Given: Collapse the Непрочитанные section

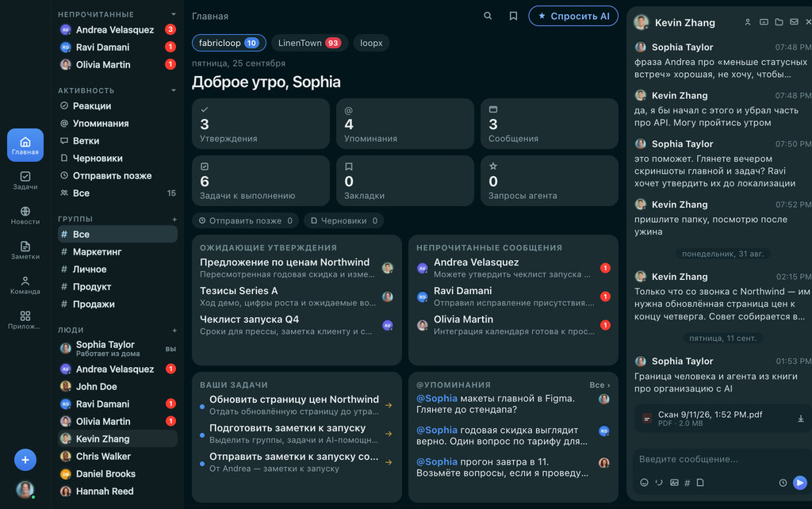Looking at the screenshot, I should pos(174,14).
